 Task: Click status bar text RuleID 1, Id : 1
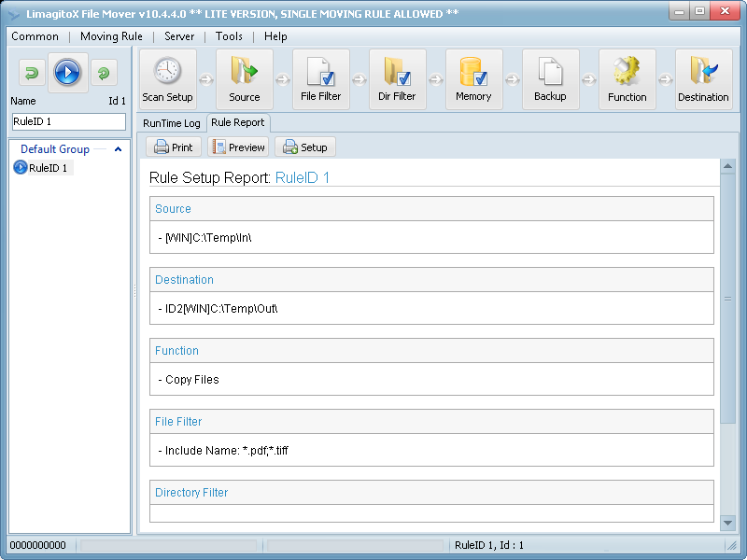point(489,545)
